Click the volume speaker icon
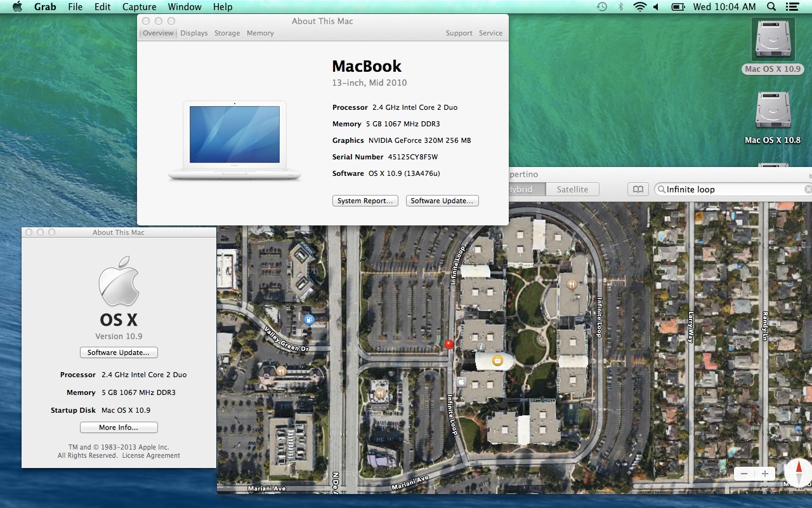The height and width of the screenshot is (508, 812). 656,7
